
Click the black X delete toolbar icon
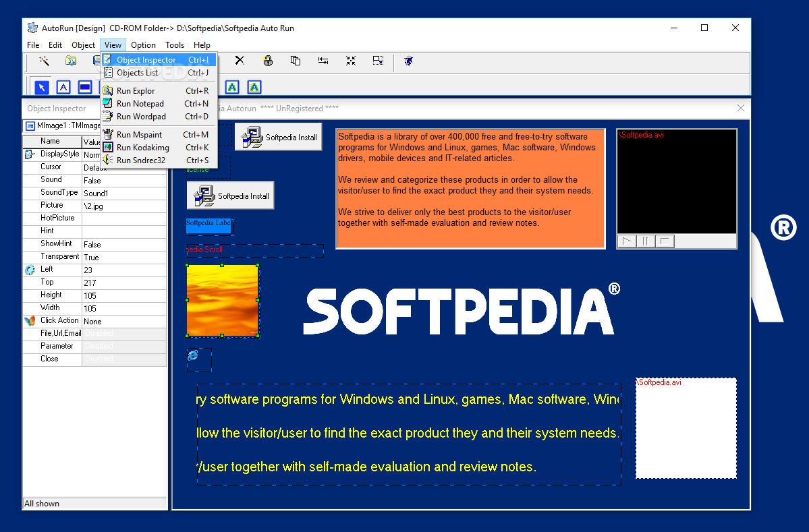point(240,61)
